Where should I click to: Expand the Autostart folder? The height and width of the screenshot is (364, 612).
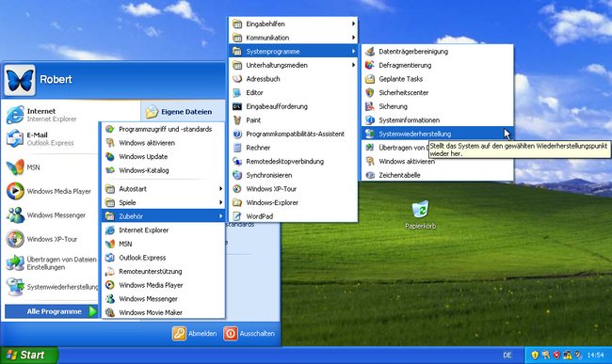point(163,189)
